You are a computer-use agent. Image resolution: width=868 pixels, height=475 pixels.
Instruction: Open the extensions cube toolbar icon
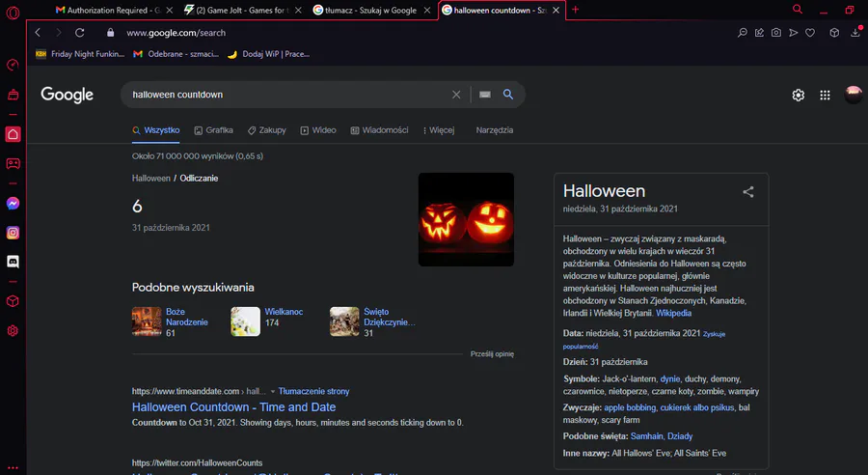coord(834,33)
